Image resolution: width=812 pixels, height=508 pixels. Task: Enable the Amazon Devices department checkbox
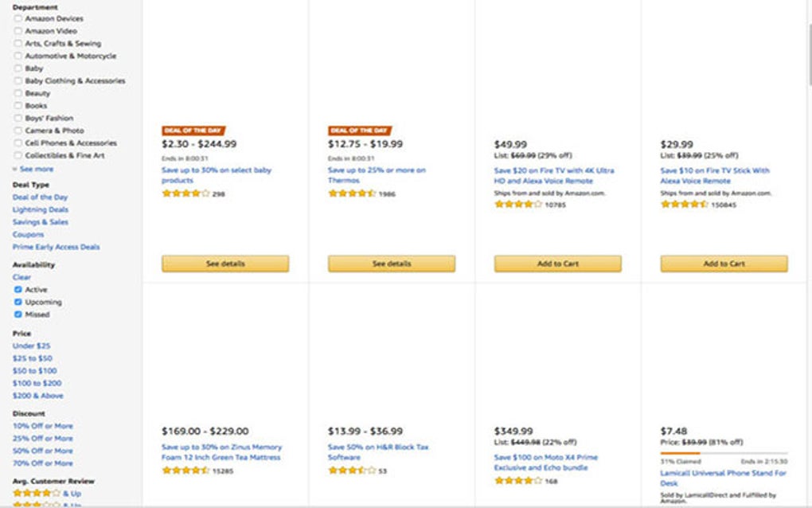pos(18,18)
